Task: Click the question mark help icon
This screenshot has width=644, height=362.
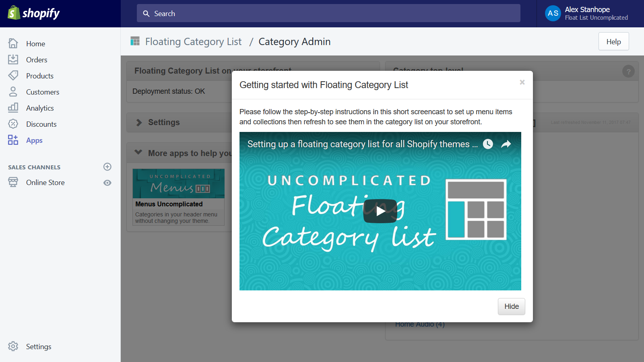Action: pyautogui.click(x=628, y=71)
